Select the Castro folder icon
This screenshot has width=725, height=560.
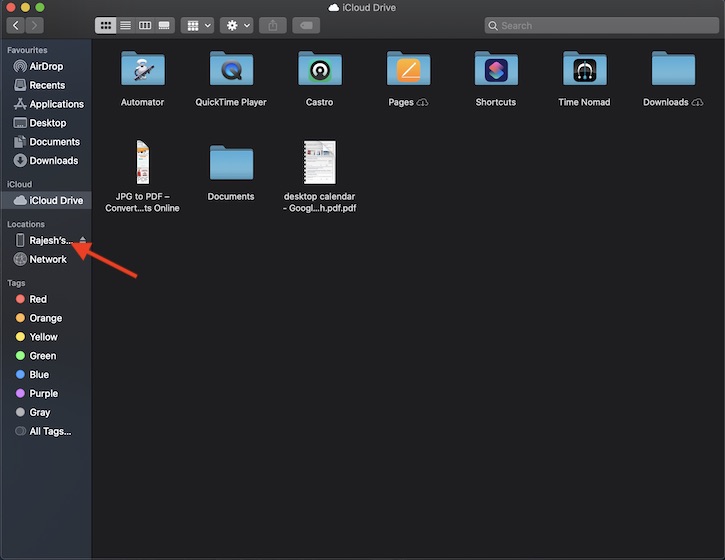[x=319, y=68]
